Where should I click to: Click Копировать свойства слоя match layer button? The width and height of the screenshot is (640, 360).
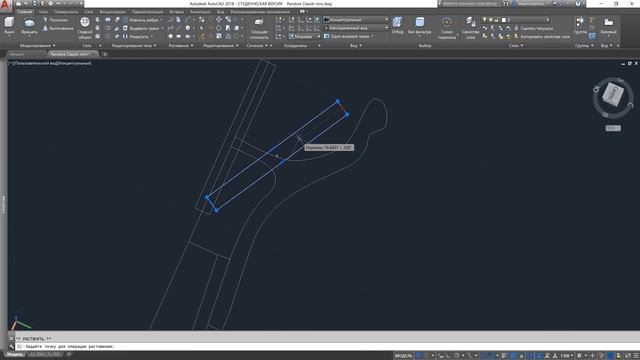pos(542,36)
